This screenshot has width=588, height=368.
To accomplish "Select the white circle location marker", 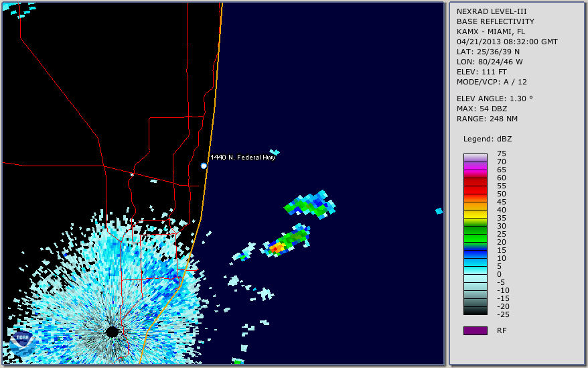I will (204, 166).
